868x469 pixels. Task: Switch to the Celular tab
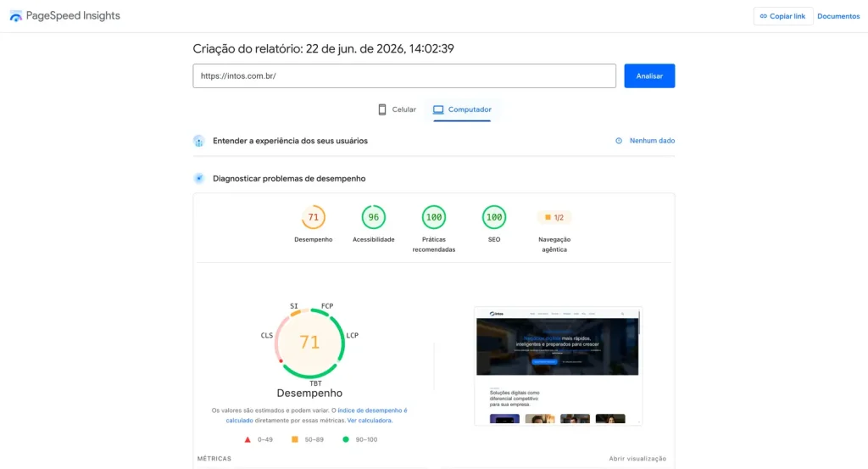tap(397, 109)
